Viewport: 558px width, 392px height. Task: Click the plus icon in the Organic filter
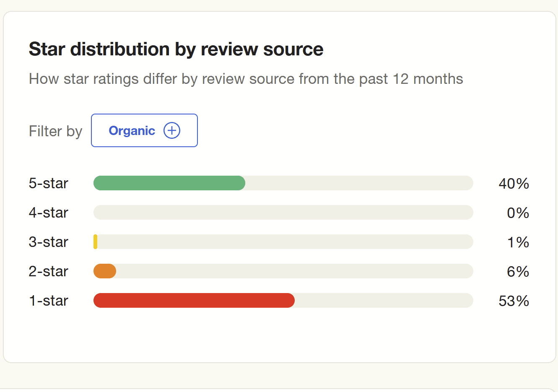[171, 130]
